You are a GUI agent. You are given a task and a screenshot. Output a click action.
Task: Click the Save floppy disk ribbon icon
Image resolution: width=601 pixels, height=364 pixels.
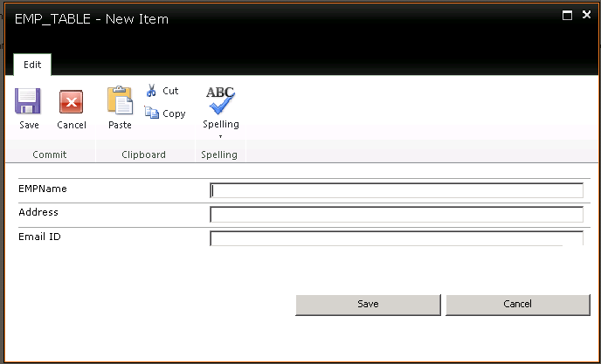[28, 100]
